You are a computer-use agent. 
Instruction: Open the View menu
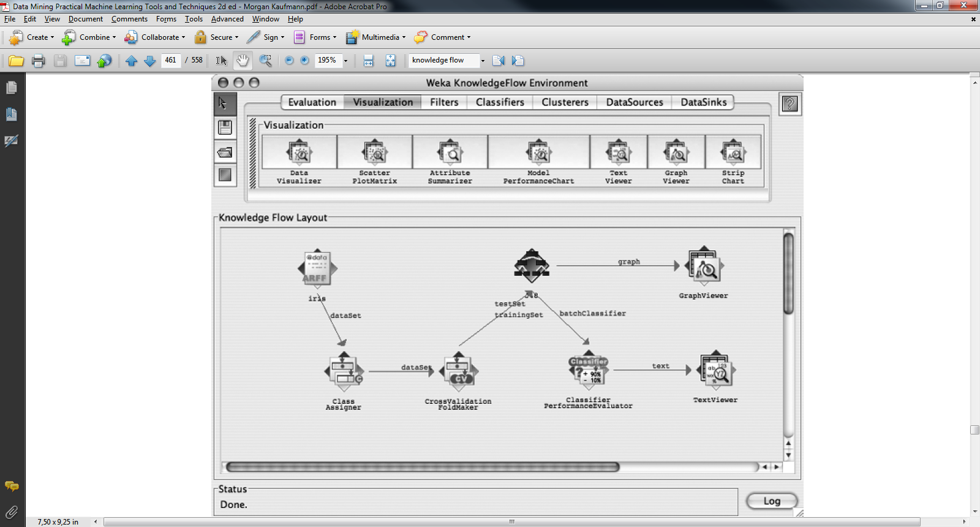52,19
